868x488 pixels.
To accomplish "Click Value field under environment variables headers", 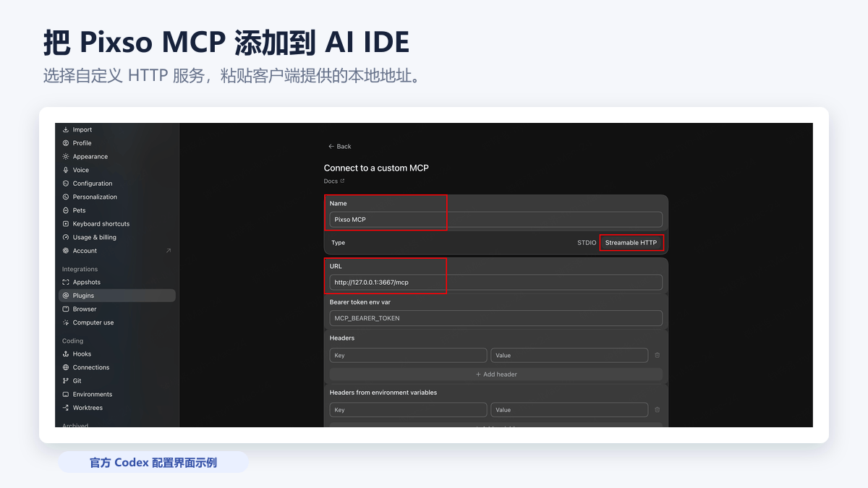I will pos(569,410).
